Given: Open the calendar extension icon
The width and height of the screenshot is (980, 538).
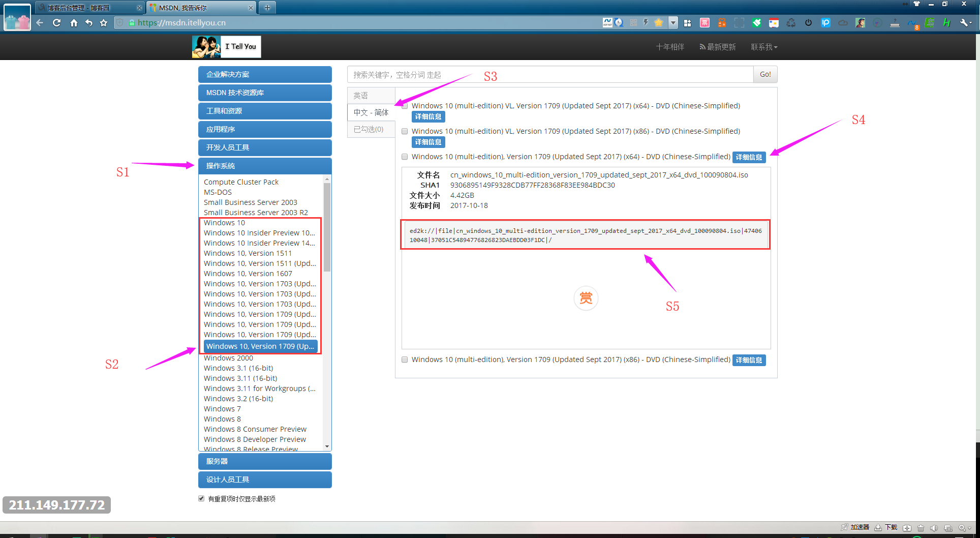Looking at the screenshot, I should click(774, 22).
